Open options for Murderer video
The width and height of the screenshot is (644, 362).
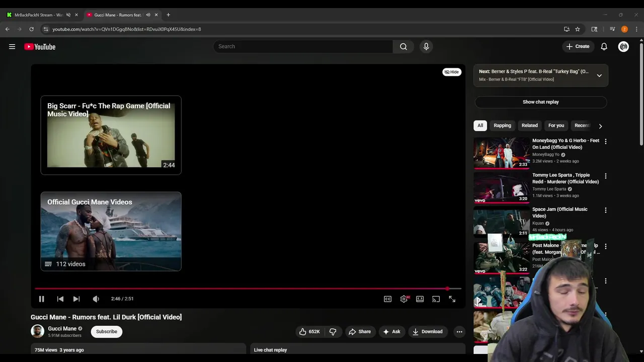tap(605, 176)
